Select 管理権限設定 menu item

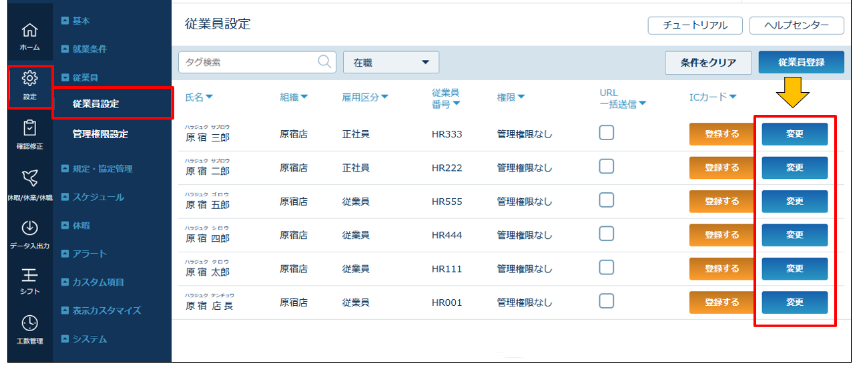point(100,134)
